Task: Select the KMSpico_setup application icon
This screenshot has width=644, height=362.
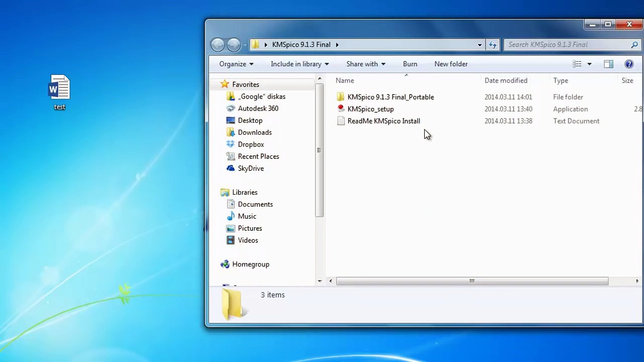Action: pyautogui.click(x=341, y=109)
